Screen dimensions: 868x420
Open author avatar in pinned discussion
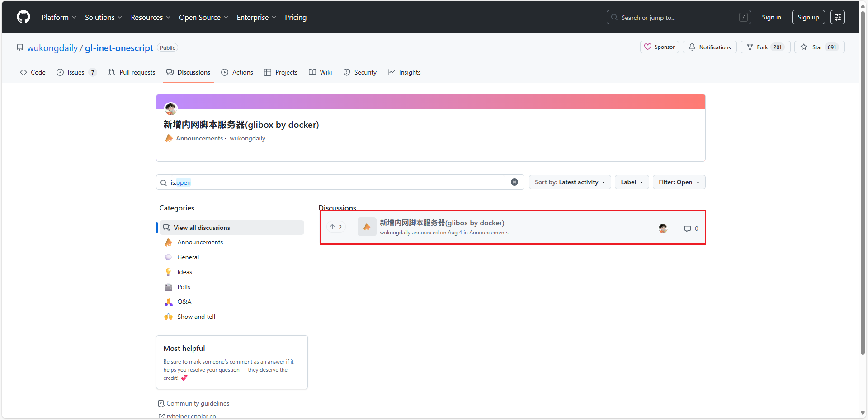click(x=170, y=108)
